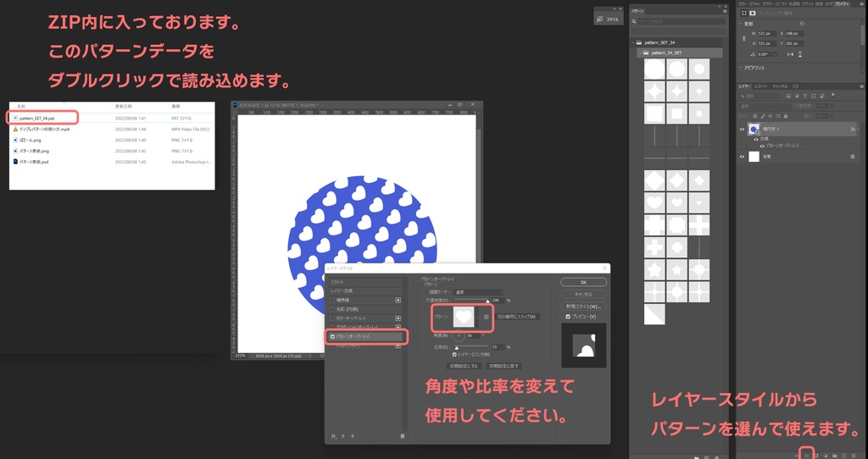Click fx badge on ellipse layer

point(853,130)
